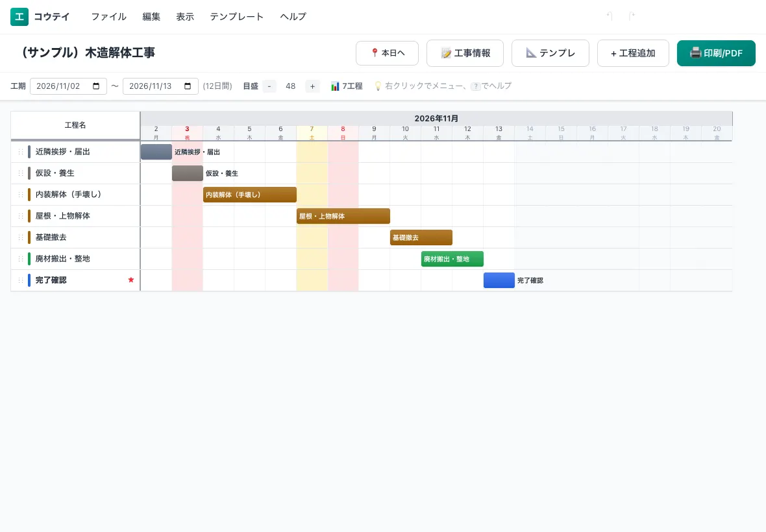This screenshot has width=766, height=532.
Task: Click the テンプレ button
Action: (550, 53)
